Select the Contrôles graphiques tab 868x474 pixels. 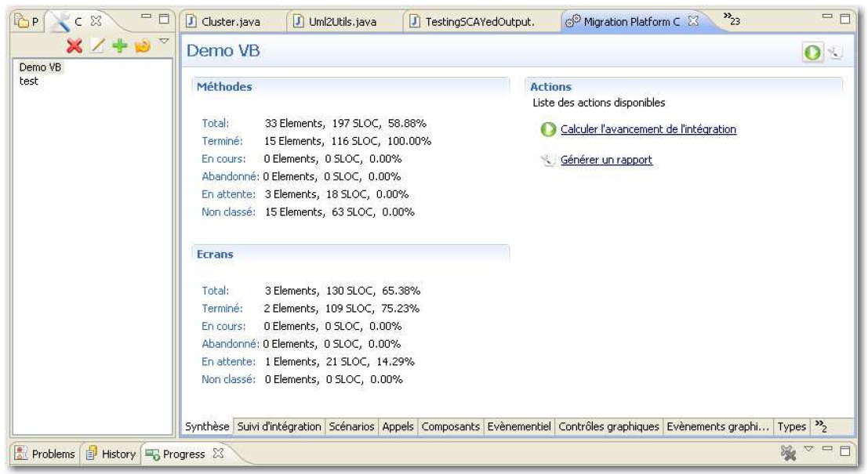tap(610, 426)
